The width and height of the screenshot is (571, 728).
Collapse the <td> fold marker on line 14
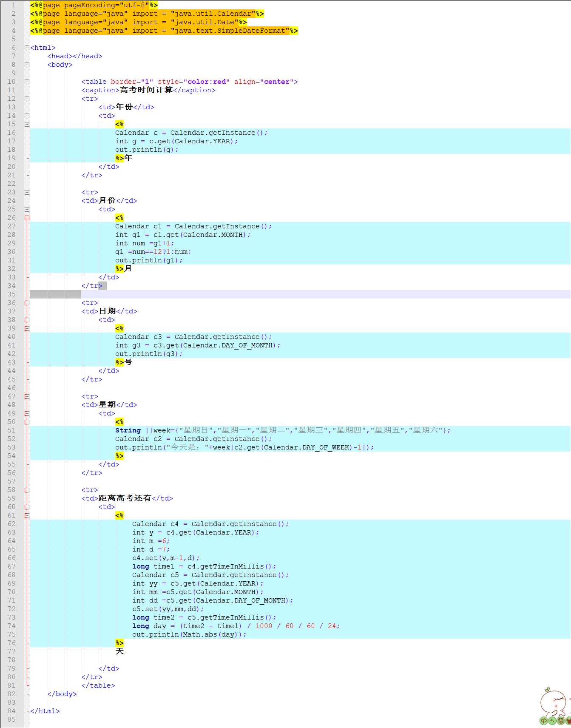coord(27,116)
